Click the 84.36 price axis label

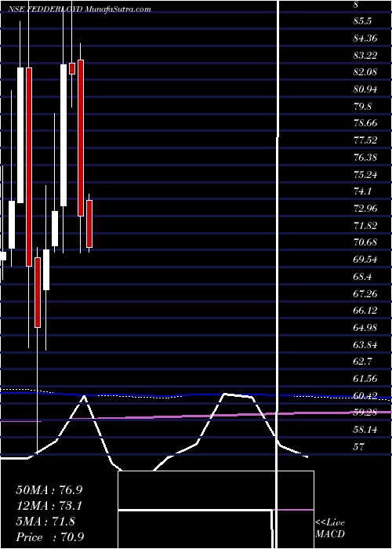pos(365,38)
